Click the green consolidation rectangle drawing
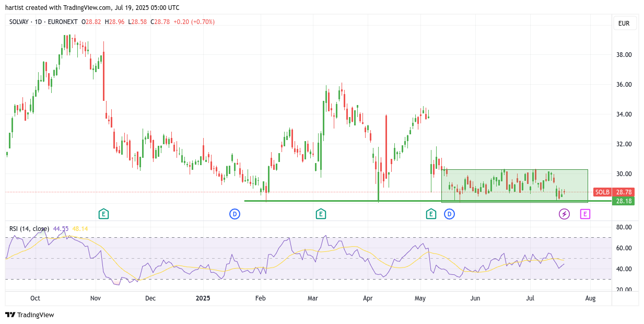The width and height of the screenshot is (644, 324). pos(514,186)
